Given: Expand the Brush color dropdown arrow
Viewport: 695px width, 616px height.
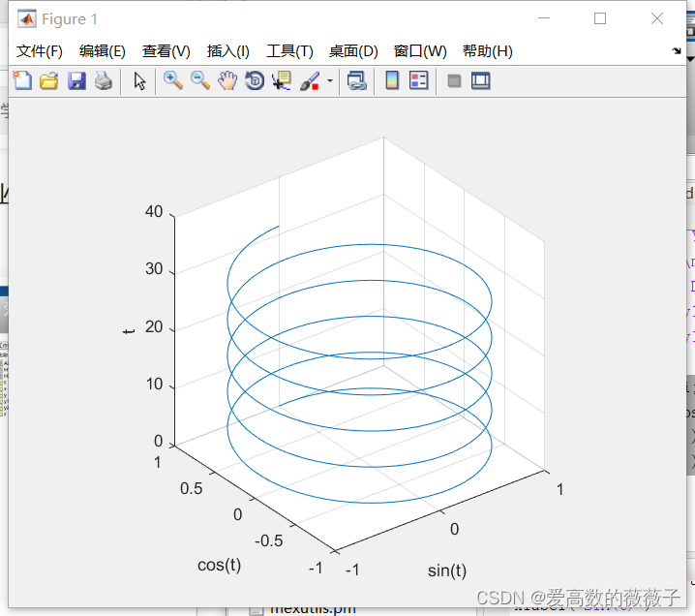Looking at the screenshot, I should [330, 81].
